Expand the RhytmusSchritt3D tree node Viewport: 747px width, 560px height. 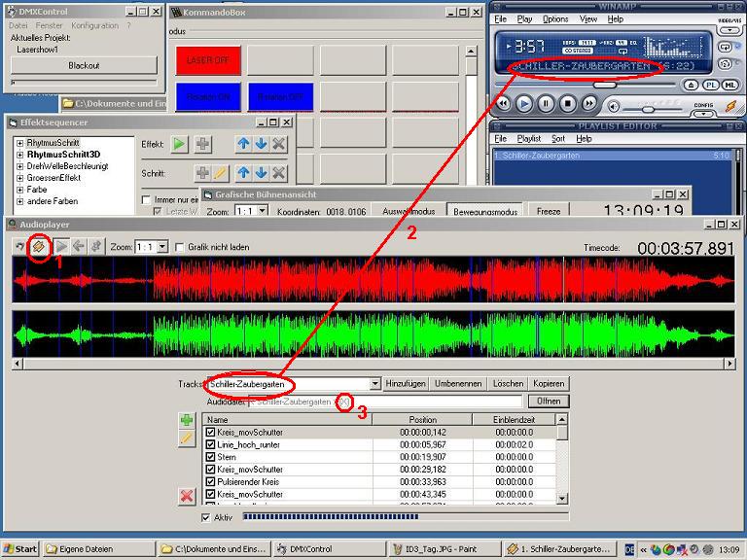coord(19,155)
